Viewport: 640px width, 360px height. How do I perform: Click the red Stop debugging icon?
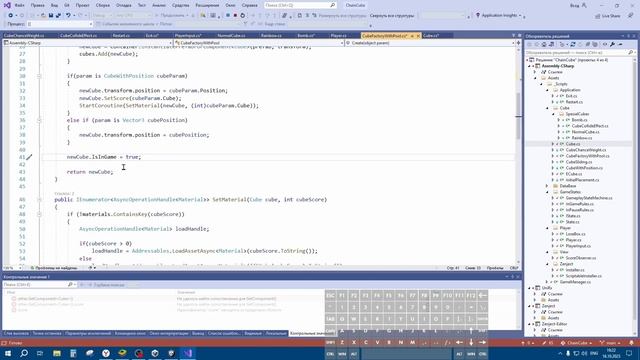pos(235,15)
